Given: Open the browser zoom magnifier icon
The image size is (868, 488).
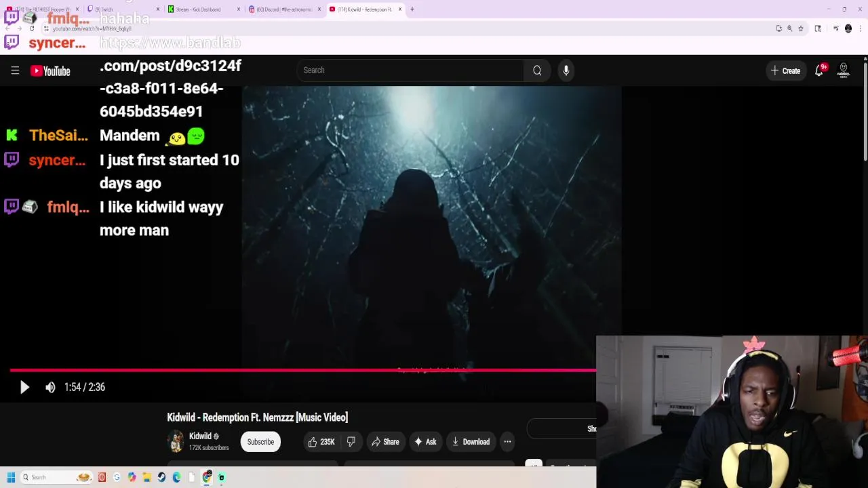Looking at the screenshot, I should coord(789,28).
